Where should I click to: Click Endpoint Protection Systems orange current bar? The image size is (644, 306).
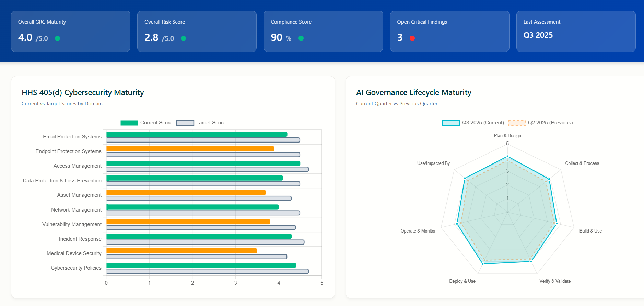pyautogui.click(x=190, y=149)
